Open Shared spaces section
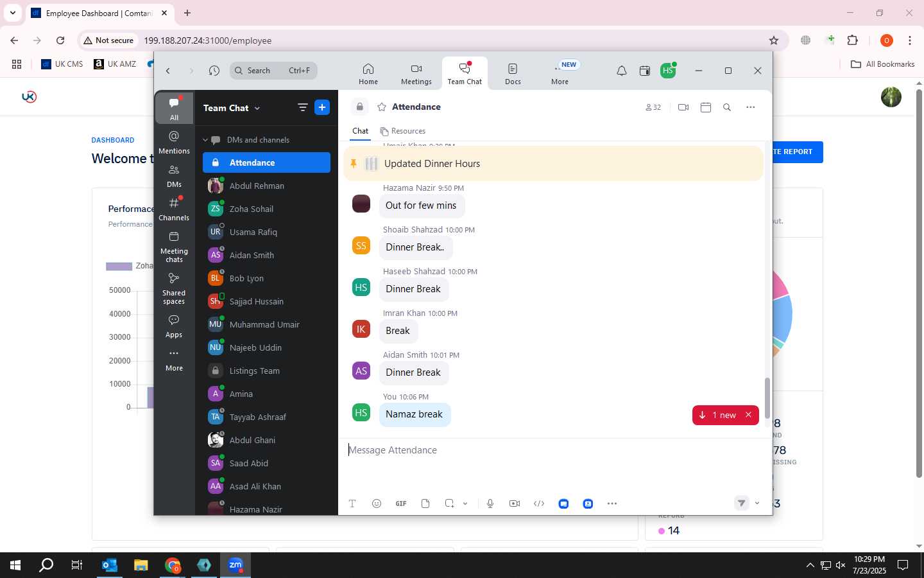 (x=174, y=288)
